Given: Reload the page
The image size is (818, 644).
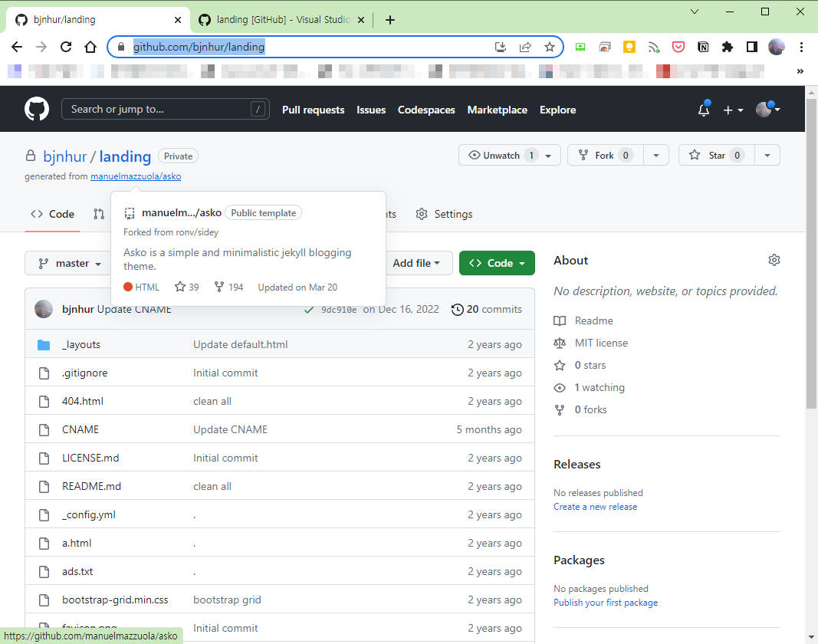Looking at the screenshot, I should click(x=66, y=47).
